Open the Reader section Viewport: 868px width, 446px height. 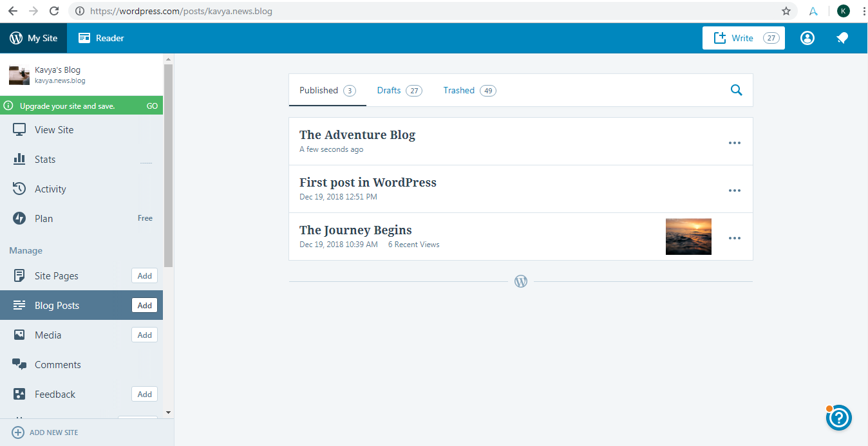(101, 38)
